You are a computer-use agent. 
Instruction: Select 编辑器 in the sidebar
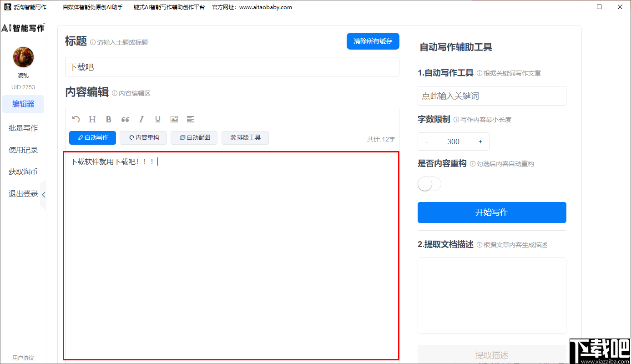tap(23, 104)
